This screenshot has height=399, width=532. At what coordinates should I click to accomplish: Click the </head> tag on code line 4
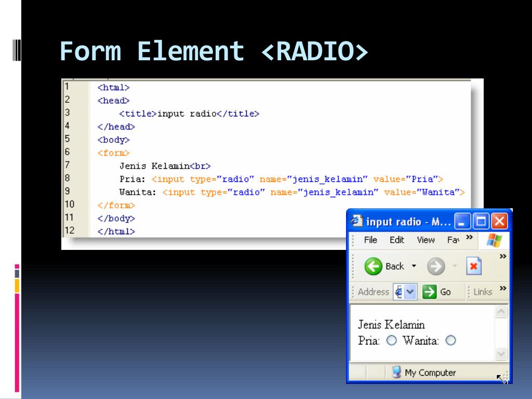point(116,127)
